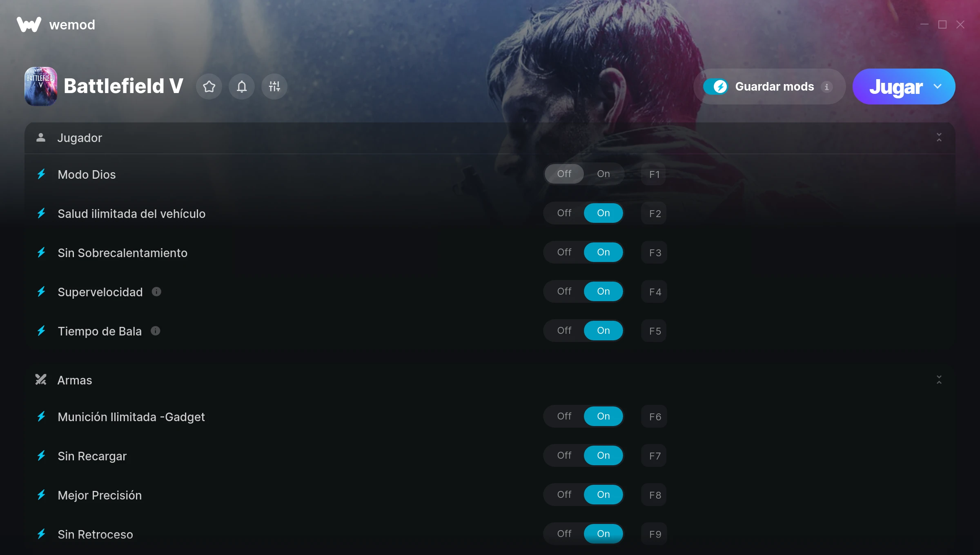
Task: Change the F4 hotkey for Supervelocidad
Action: pyautogui.click(x=654, y=292)
